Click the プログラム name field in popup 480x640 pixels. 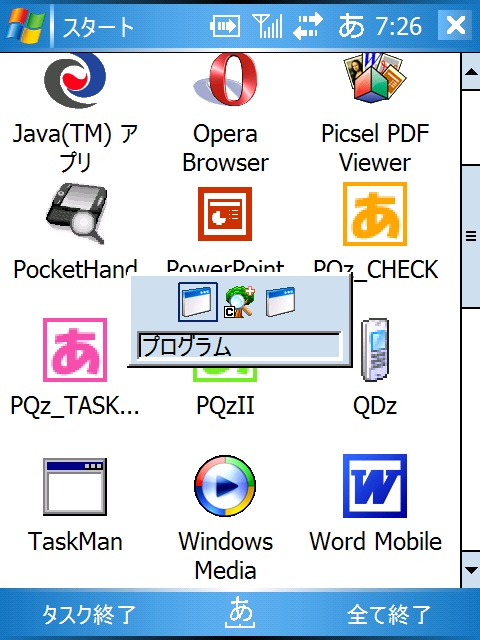pyautogui.click(x=239, y=346)
